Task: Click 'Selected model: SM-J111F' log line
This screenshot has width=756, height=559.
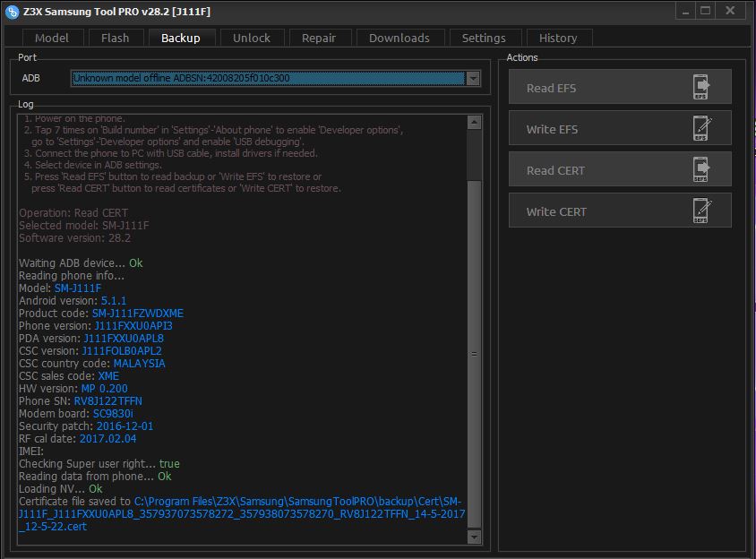Action: tap(84, 225)
